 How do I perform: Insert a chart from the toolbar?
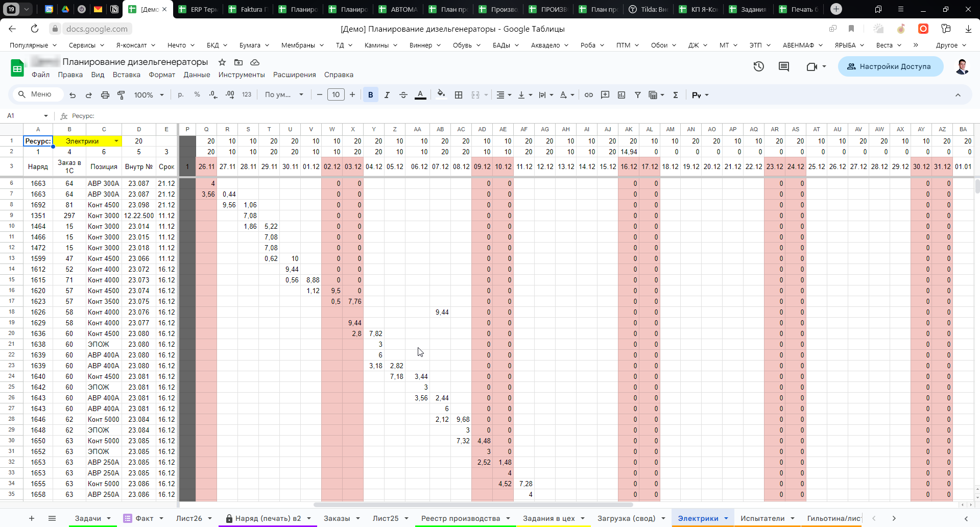click(622, 95)
